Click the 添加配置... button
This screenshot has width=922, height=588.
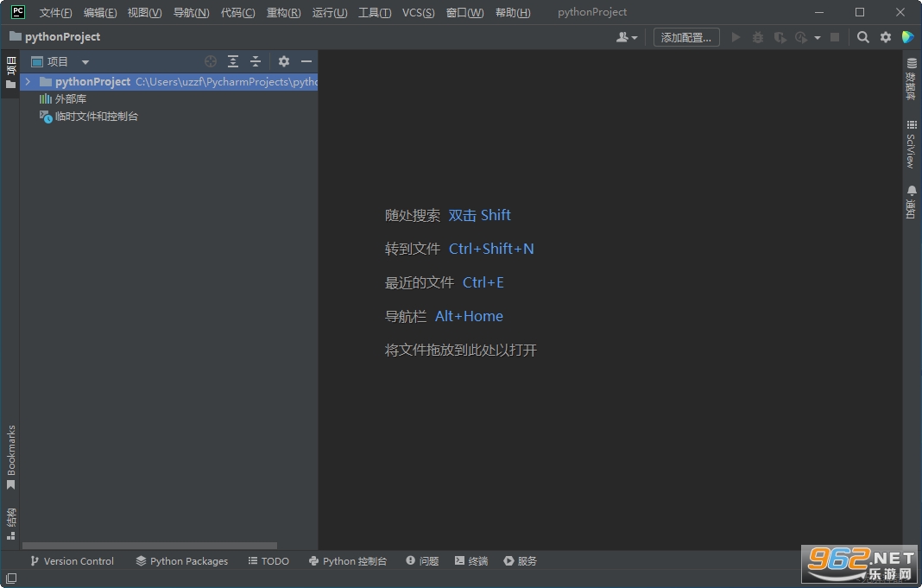tap(686, 38)
